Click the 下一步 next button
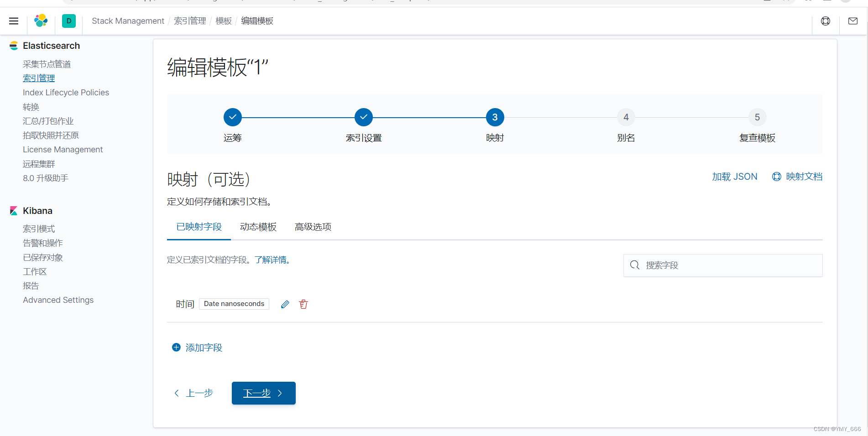Screen dimensions: 868x436 [264, 393]
